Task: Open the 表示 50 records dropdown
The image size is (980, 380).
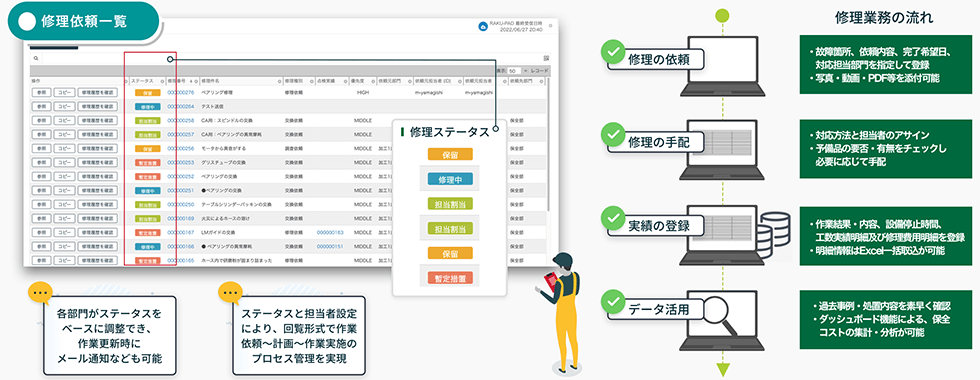Action: pyautogui.click(x=518, y=71)
